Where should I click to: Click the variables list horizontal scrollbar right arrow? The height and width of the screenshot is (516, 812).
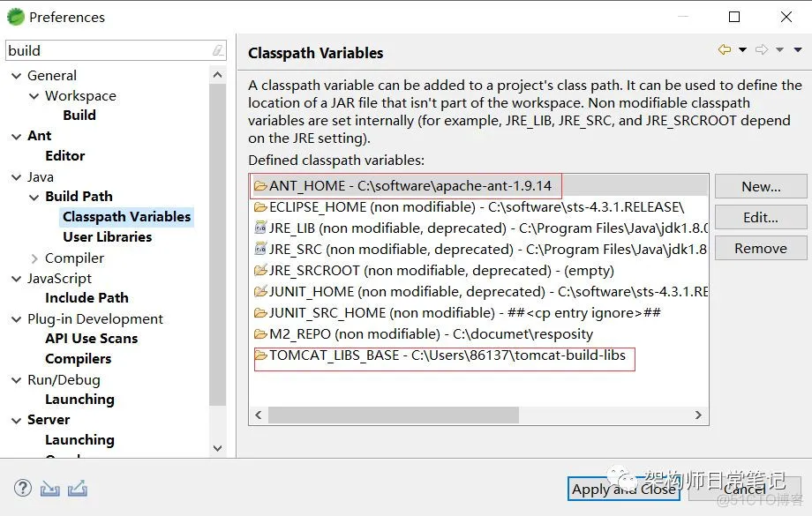point(698,415)
